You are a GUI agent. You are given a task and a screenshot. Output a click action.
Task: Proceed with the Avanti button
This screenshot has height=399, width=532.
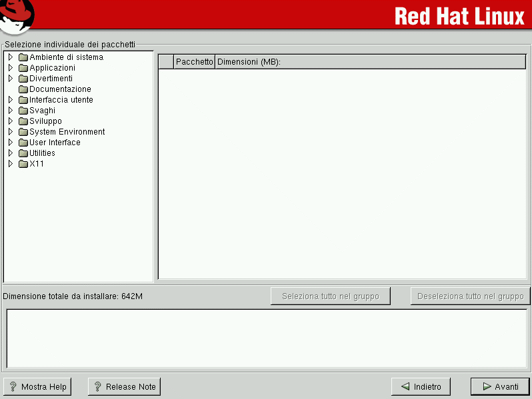(x=500, y=386)
